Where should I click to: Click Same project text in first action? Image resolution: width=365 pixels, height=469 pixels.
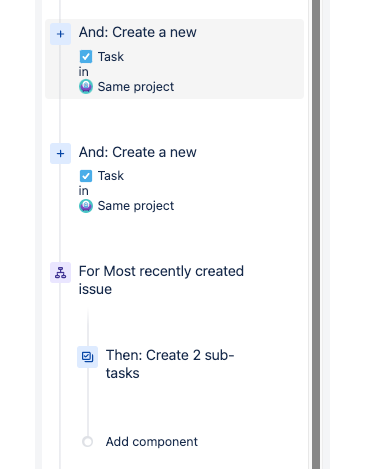click(x=136, y=87)
